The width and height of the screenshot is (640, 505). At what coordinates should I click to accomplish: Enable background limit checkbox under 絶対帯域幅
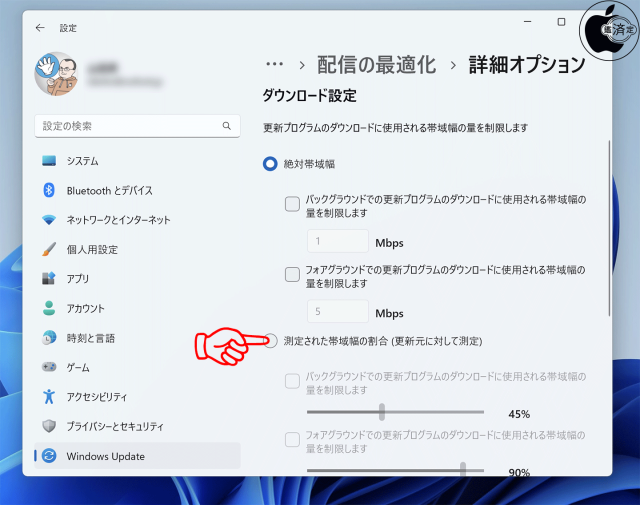(x=292, y=204)
